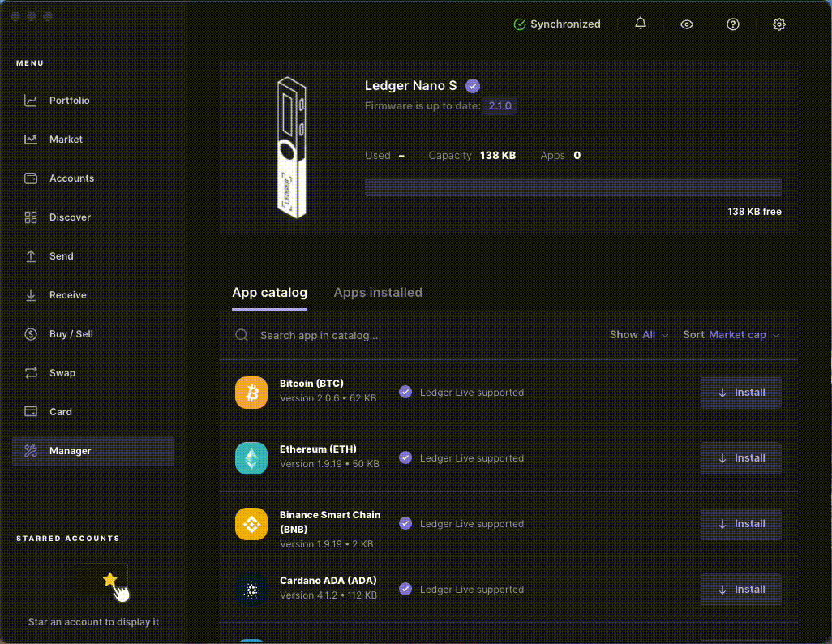The width and height of the screenshot is (832, 644).
Task: Select the App catalog tab
Action: pyautogui.click(x=269, y=293)
